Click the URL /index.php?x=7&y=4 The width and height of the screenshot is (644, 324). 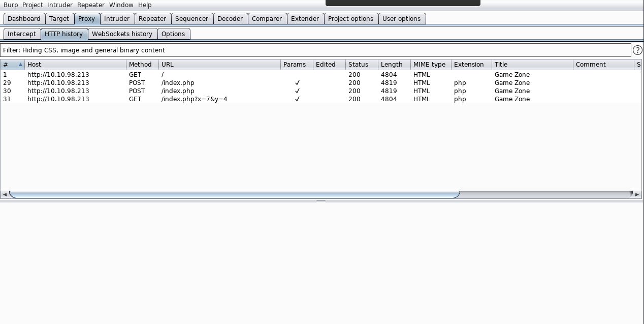(194, 99)
